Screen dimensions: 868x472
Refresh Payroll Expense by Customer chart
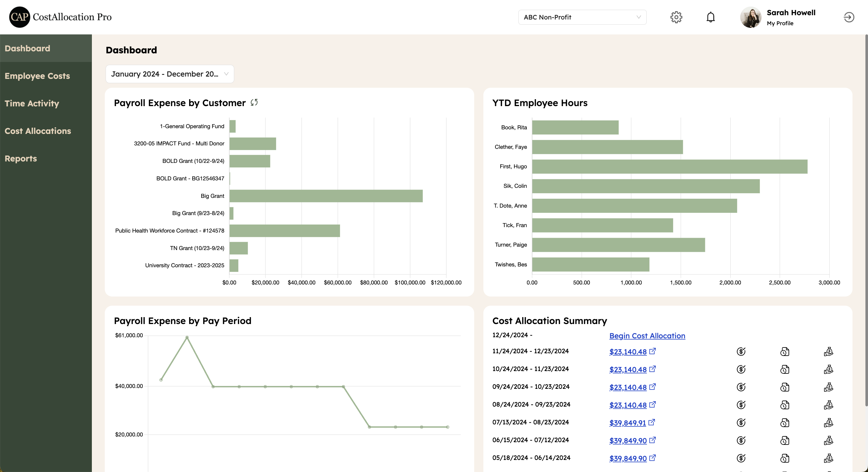(254, 102)
